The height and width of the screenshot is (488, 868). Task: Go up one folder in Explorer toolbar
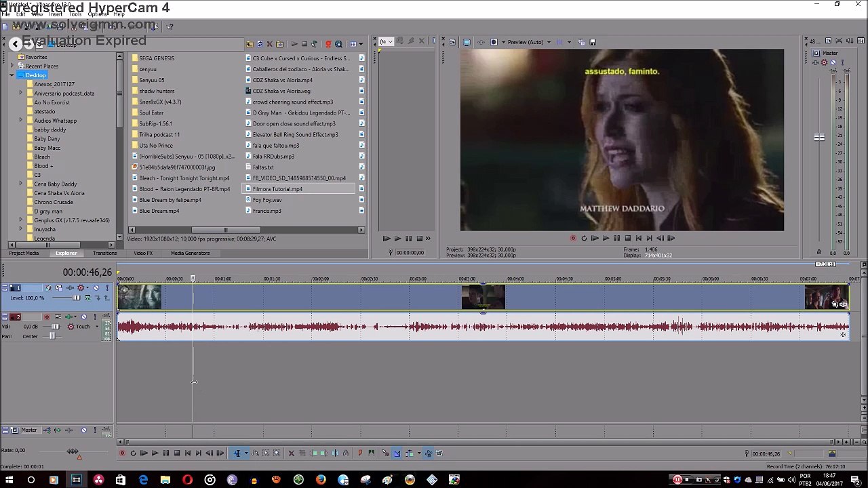click(x=250, y=44)
